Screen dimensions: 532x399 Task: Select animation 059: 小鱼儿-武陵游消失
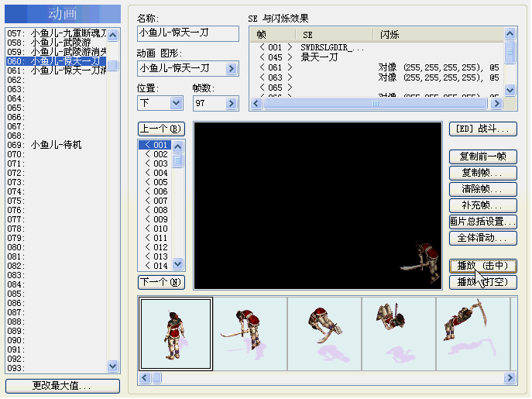pyautogui.click(x=57, y=52)
